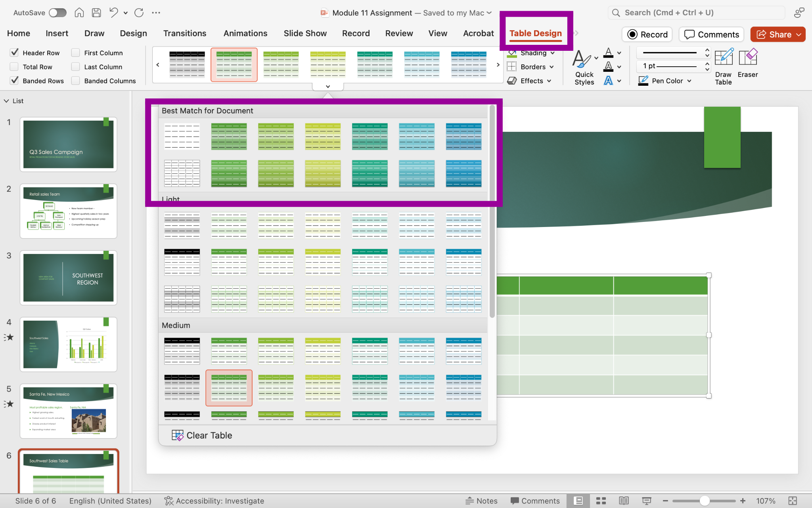Open Notes in the status bar
This screenshot has width=812, height=508.
pyautogui.click(x=481, y=501)
